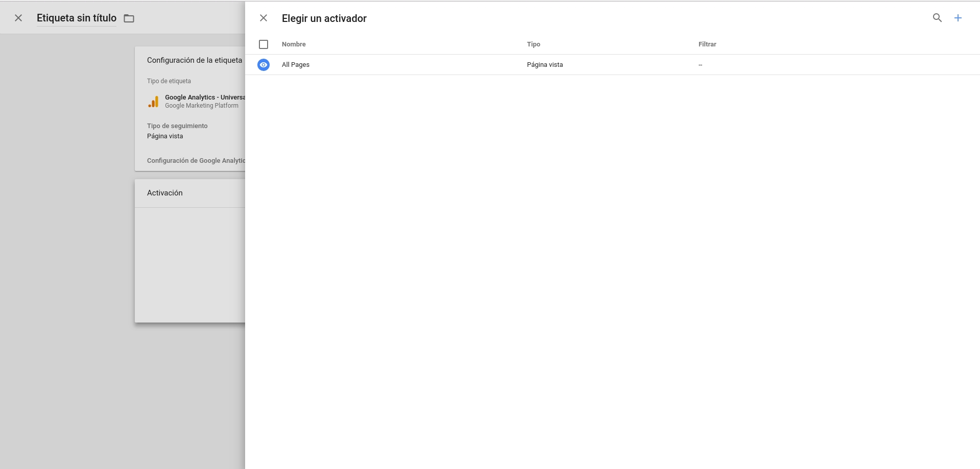Open Configuración de la etiqueta card
The image size is (980, 469).
pyautogui.click(x=194, y=60)
